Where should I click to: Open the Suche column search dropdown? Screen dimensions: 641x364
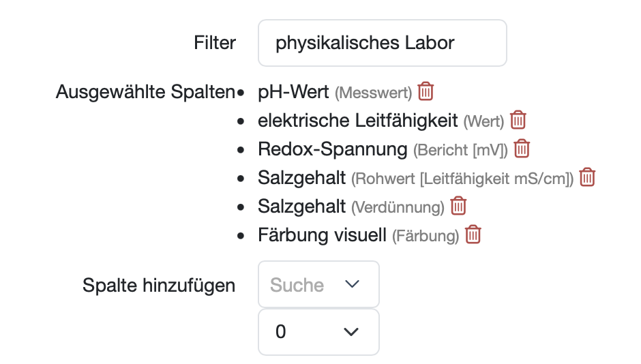(318, 284)
